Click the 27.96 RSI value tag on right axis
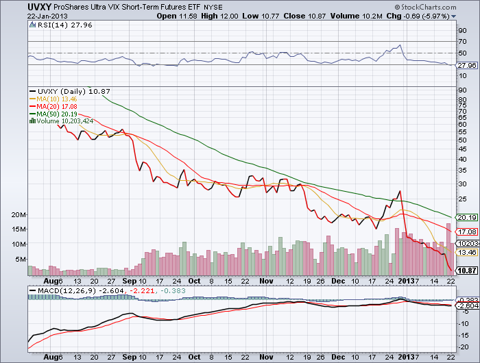Screen dimensions: 480x363 tap(466, 65)
